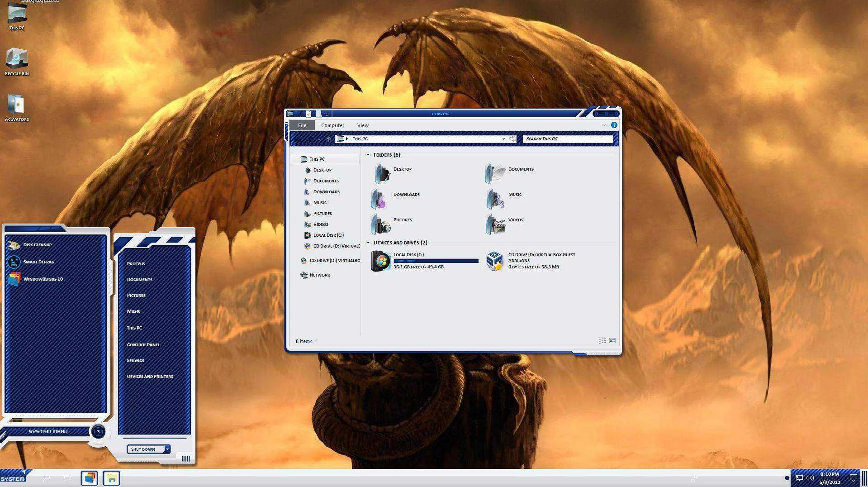Click the Explorer help icon
The width and height of the screenshot is (868, 487).
[x=614, y=125]
